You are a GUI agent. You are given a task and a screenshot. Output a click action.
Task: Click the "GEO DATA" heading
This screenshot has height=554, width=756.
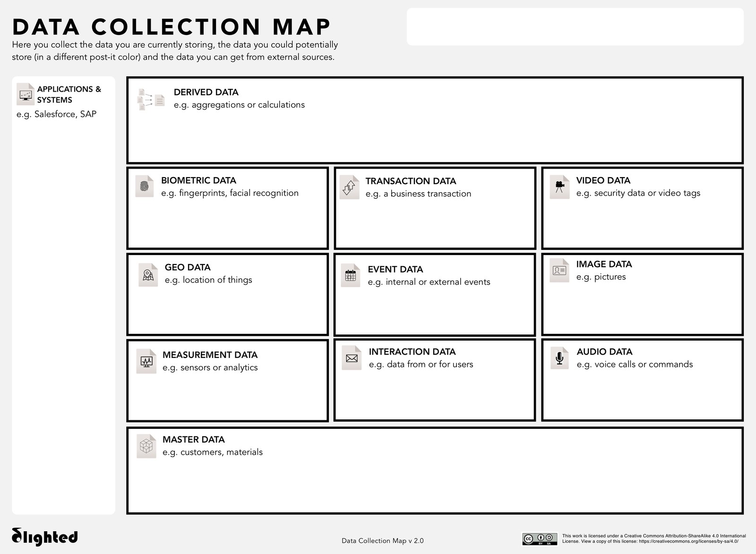click(188, 267)
